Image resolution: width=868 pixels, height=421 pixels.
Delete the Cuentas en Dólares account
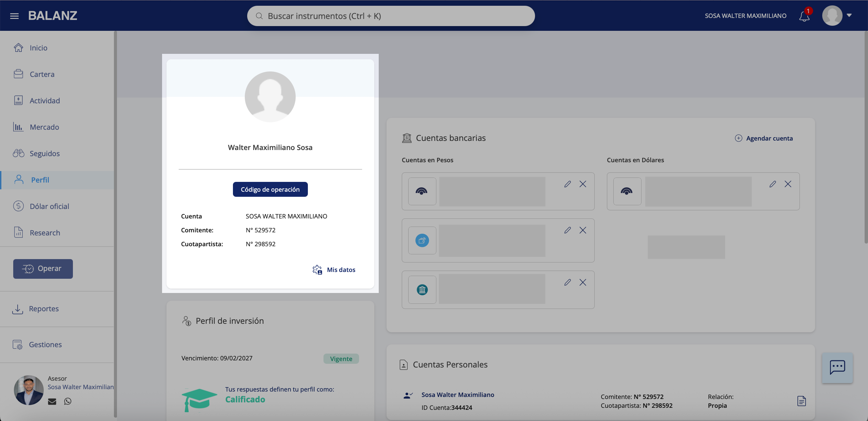point(788,184)
